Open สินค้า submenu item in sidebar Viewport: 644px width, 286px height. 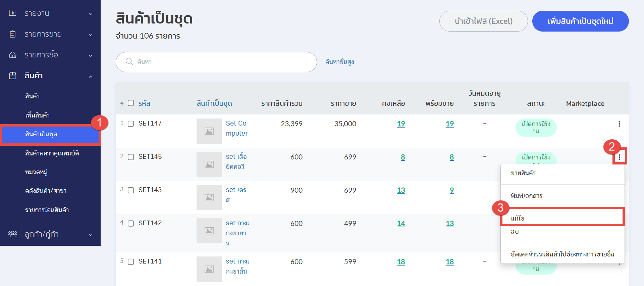(x=32, y=96)
